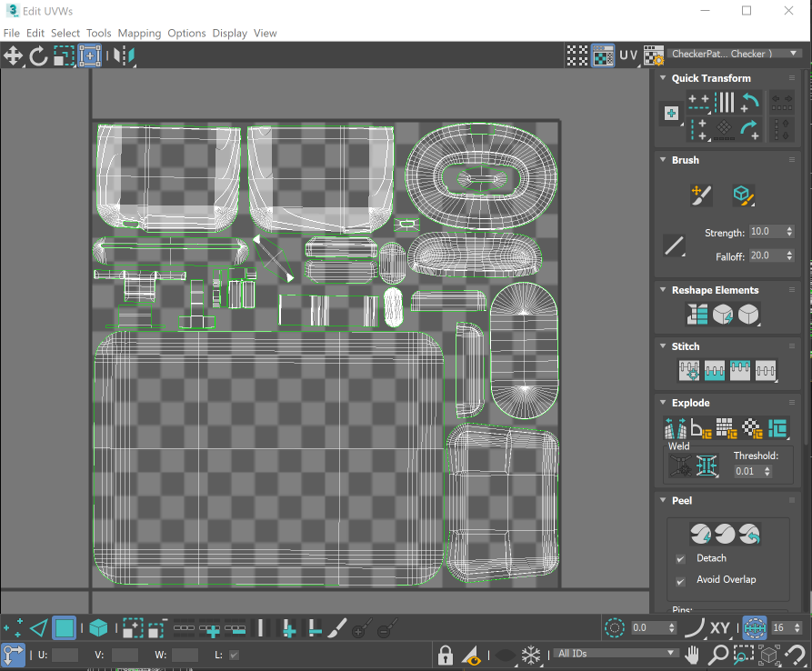812x671 pixels.
Task: Open the Mapping menu
Action: point(139,33)
